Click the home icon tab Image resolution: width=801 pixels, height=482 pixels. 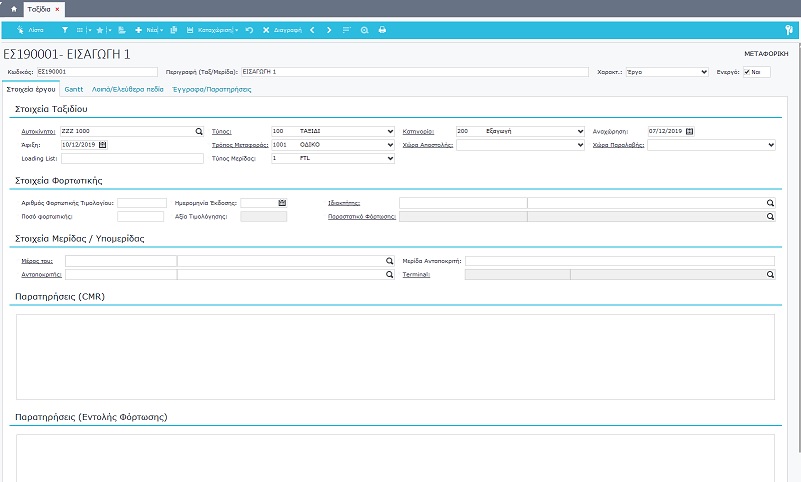click(x=13, y=9)
